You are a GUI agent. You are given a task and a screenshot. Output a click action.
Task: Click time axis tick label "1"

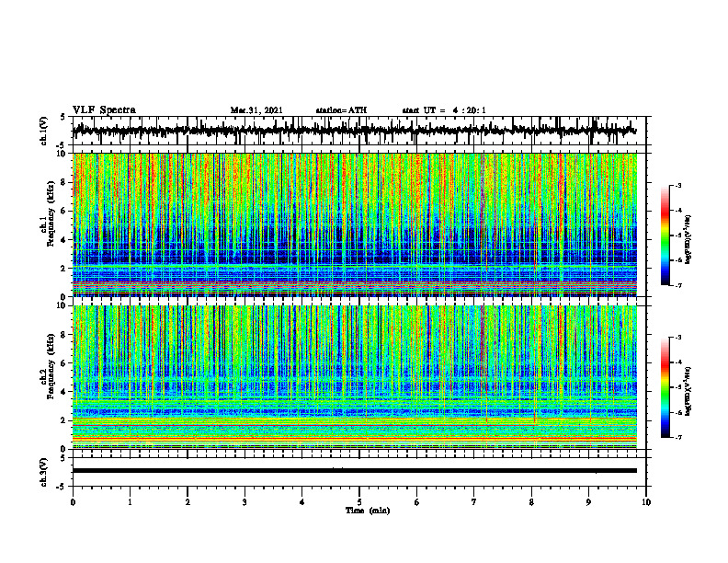(130, 502)
